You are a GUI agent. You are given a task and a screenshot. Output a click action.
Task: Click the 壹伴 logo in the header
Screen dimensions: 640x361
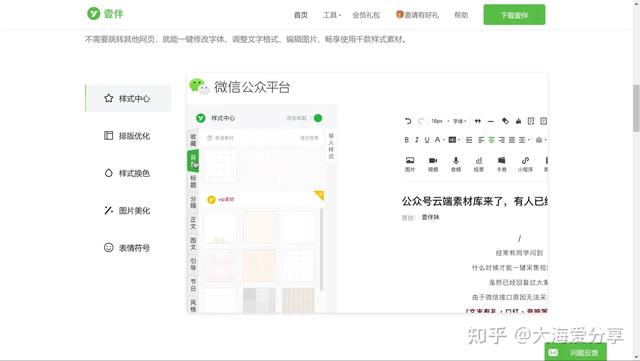click(x=105, y=13)
